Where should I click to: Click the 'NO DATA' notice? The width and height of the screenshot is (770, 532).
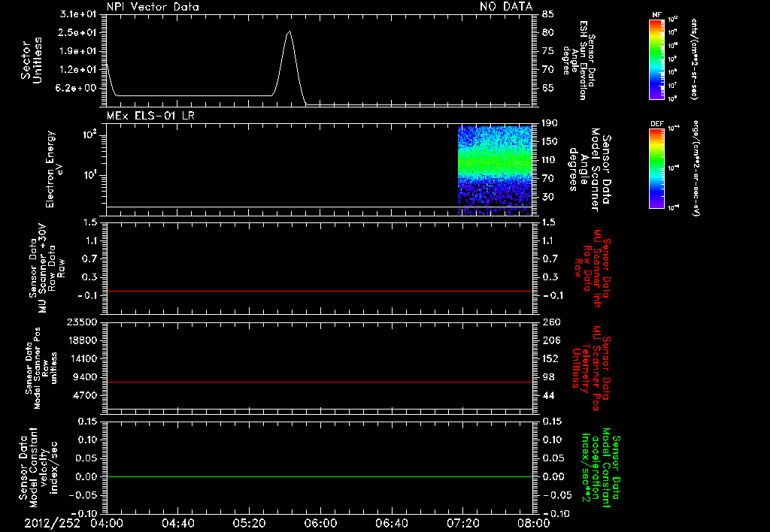pos(506,6)
